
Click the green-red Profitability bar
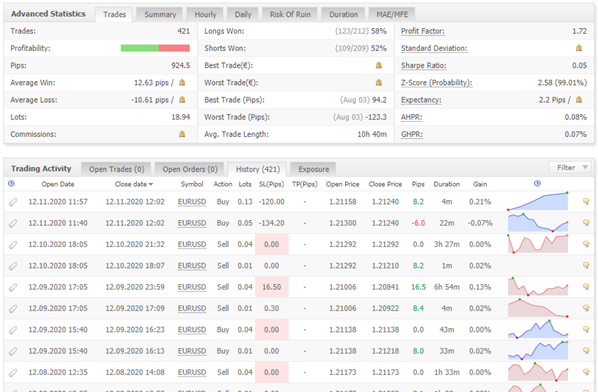tap(155, 48)
